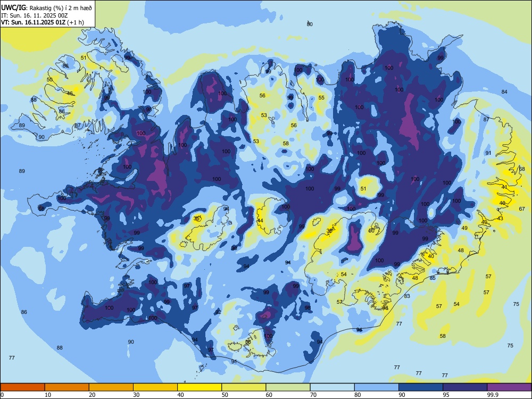Viewport: 532px width, 399px height.
Task: Click the '80' value over the northern sea
Action: click(x=310, y=24)
